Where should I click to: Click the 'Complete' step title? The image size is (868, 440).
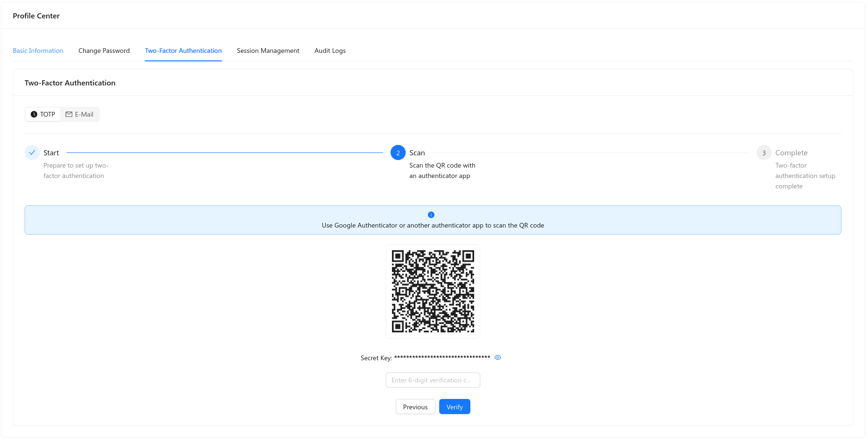[x=791, y=152]
